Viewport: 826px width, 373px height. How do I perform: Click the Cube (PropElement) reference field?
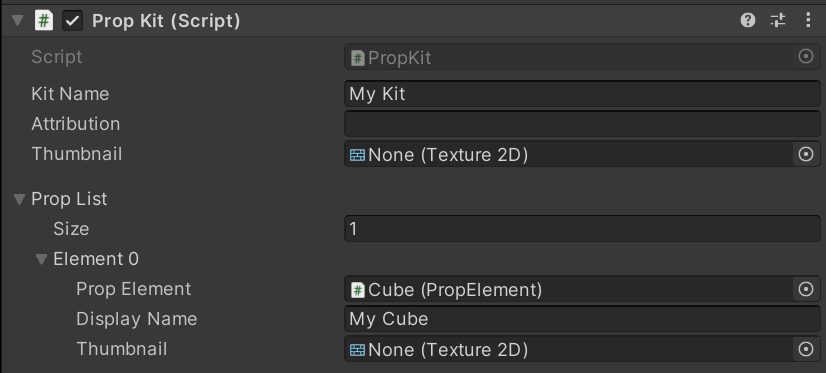coord(569,289)
